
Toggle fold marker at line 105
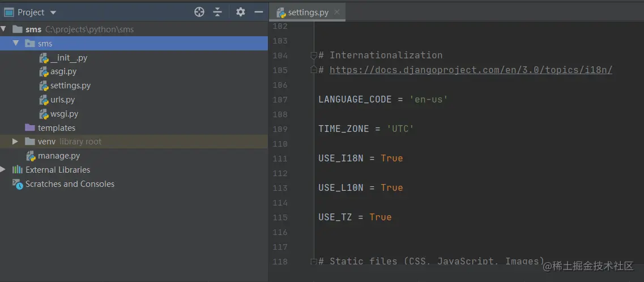tap(314, 70)
